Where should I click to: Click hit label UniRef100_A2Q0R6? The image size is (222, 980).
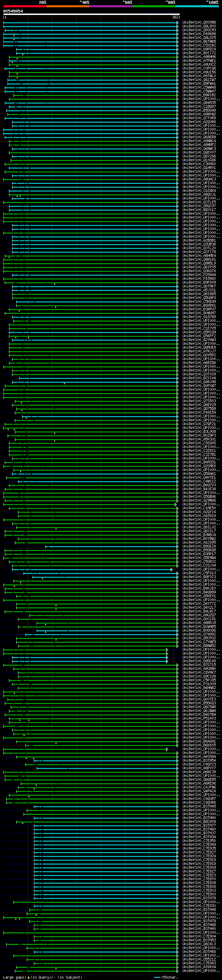[199, 122]
